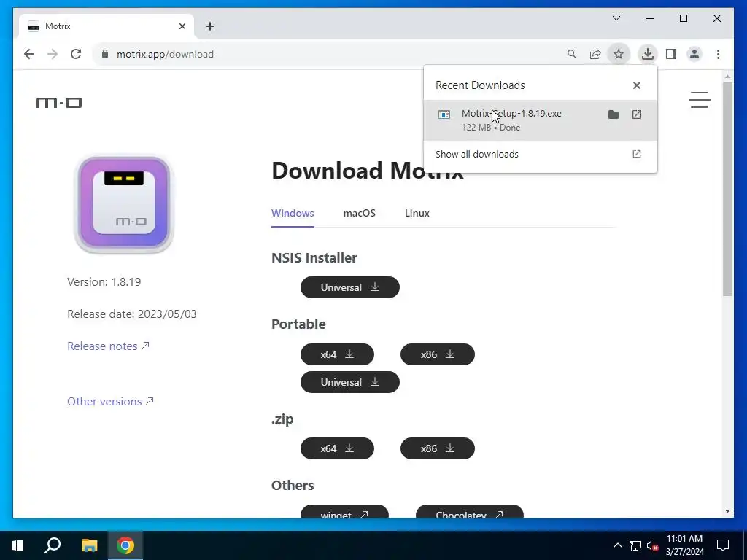This screenshot has width=747, height=560.
Task: Open the network status tray icon
Action: click(635, 545)
